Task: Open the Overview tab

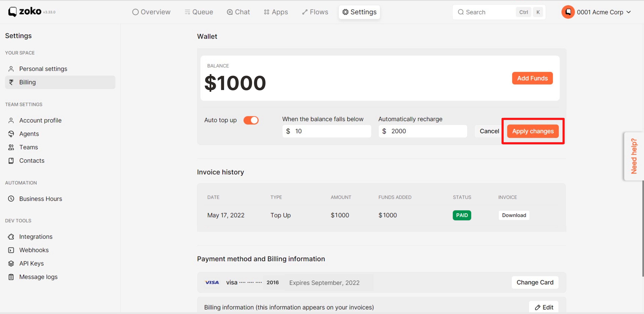Action: [x=151, y=12]
